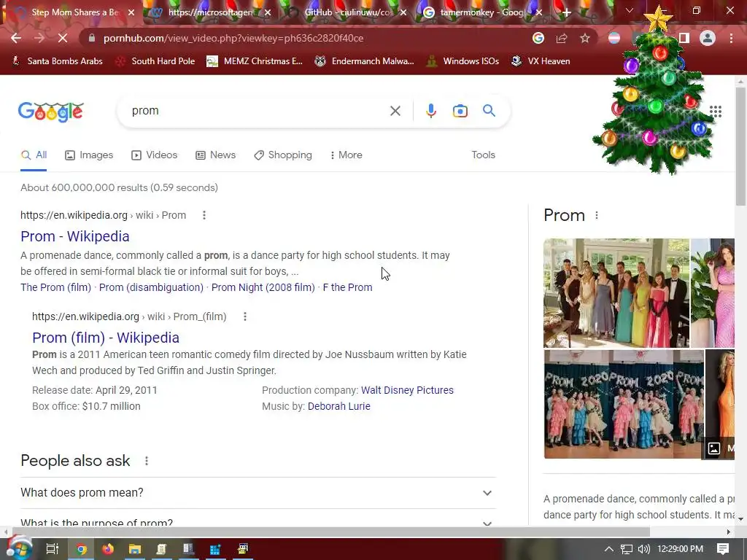Screen dimensions: 747x560
Task: Open Windows ISOs bookmark
Action: tap(462, 61)
